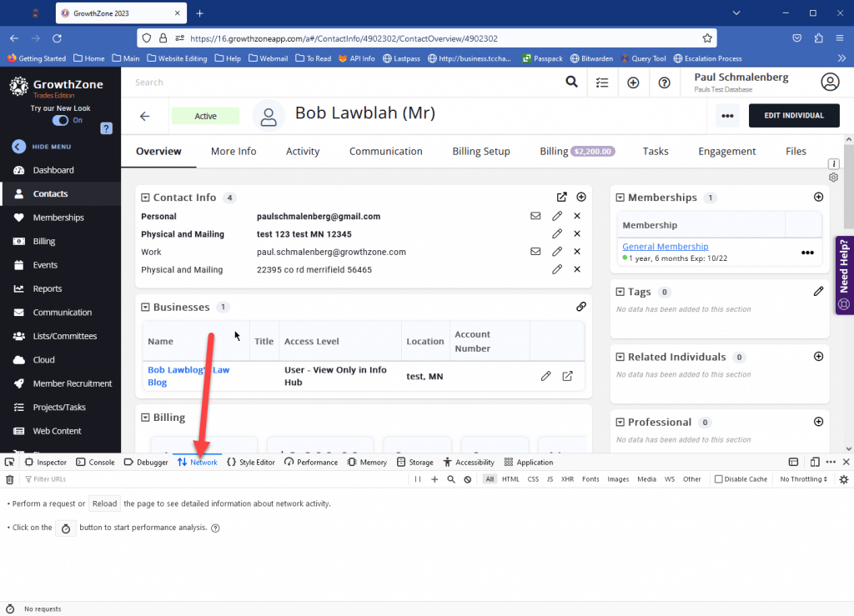The height and width of the screenshot is (616, 854).
Task: Click the envelope icon next to paulschmalenberg@gmail.com
Action: (x=535, y=216)
